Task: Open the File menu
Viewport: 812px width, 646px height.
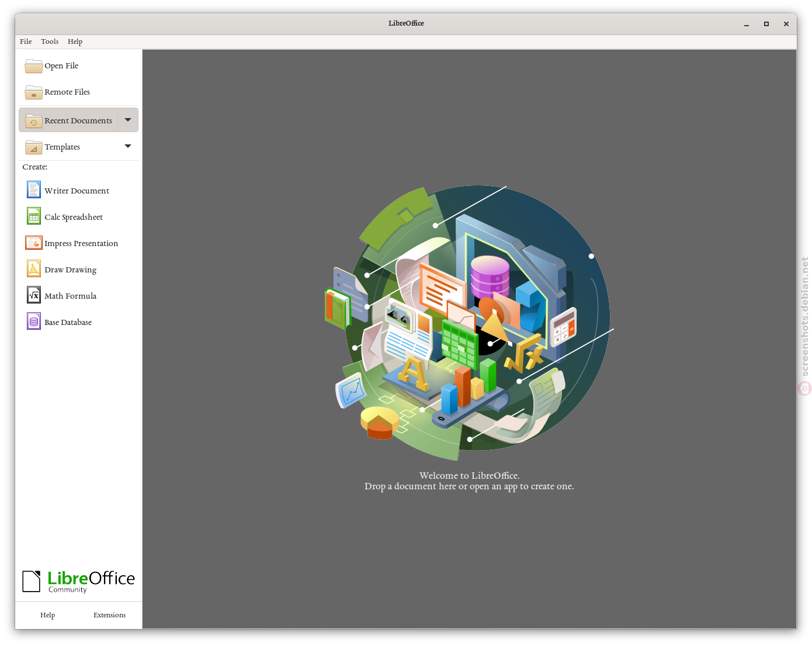Action: [26, 42]
